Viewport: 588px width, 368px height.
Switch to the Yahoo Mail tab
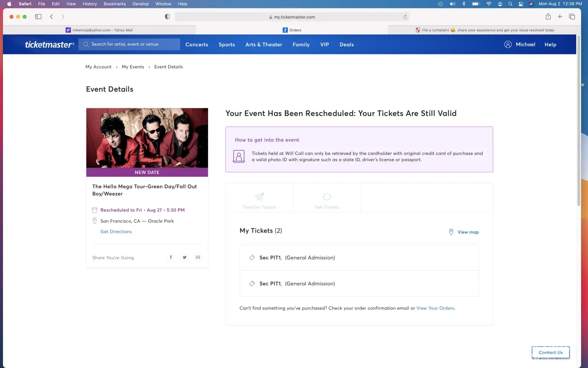click(99, 30)
